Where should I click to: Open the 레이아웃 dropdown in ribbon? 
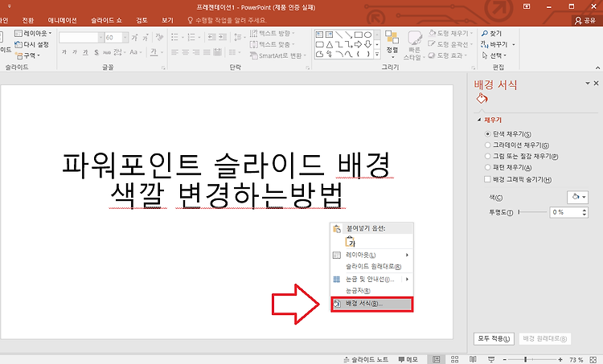(33, 34)
